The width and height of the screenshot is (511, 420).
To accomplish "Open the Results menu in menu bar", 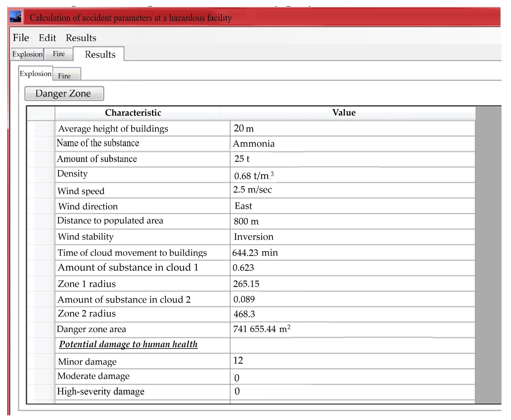I will click(81, 38).
